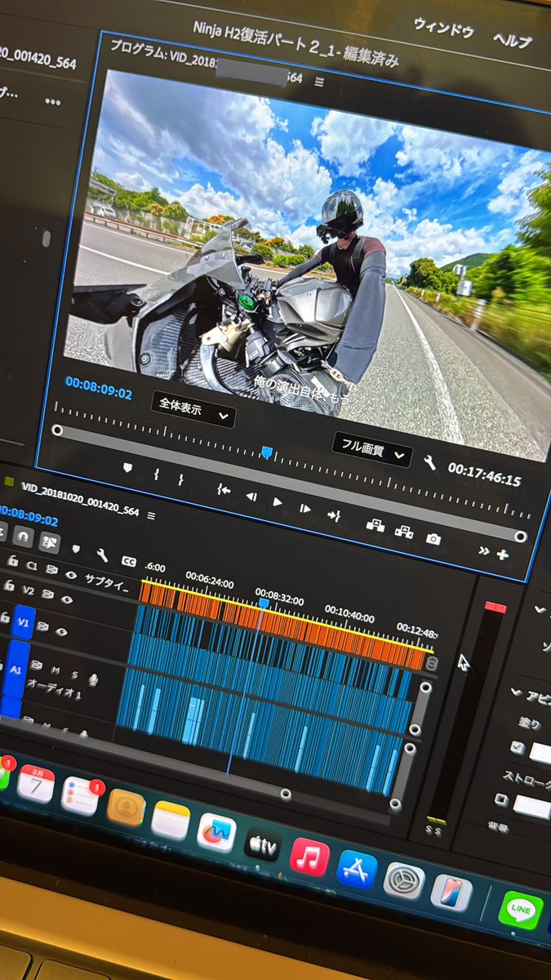The width and height of the screenshot is (551, 980).
Task: Play the program monitor video
Action: pos(278,502)
